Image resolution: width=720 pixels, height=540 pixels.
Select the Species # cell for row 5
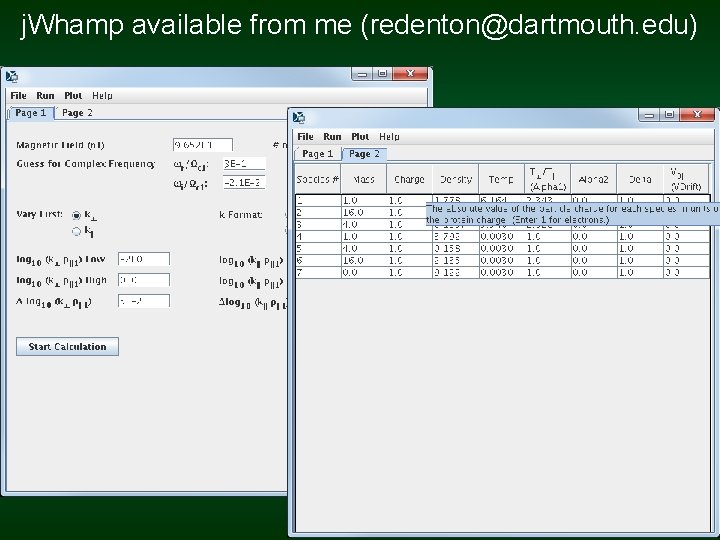click(318, 248)
